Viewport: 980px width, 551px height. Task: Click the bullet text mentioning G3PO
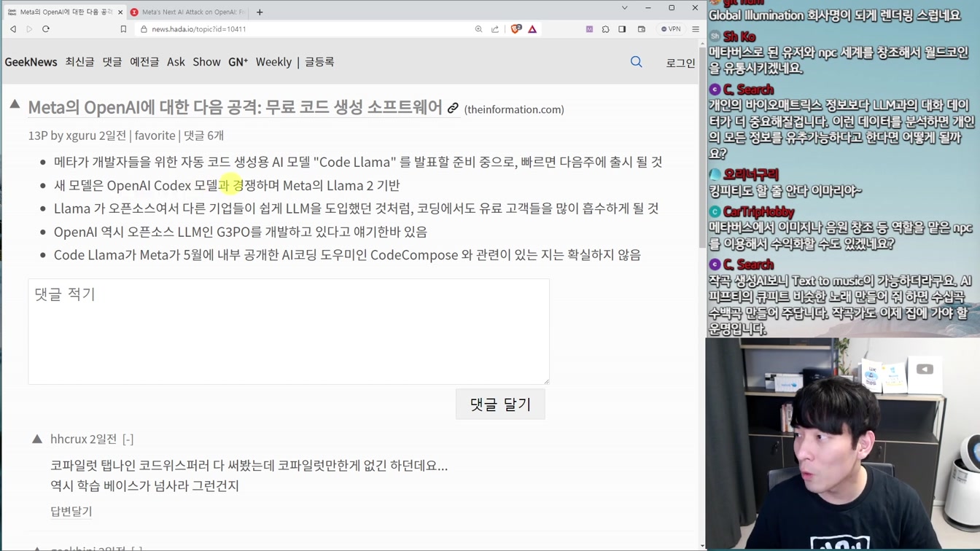point(241,232)
